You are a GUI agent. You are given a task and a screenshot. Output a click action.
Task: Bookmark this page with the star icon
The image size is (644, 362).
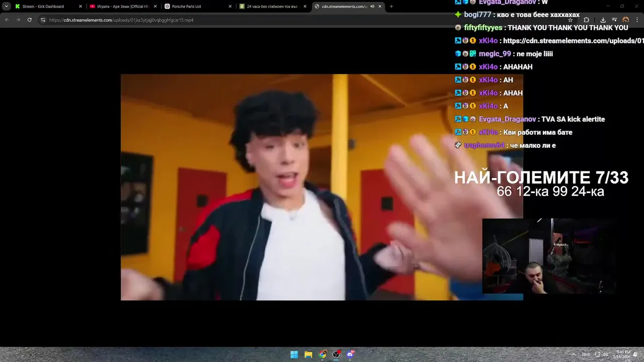[570, 20]
